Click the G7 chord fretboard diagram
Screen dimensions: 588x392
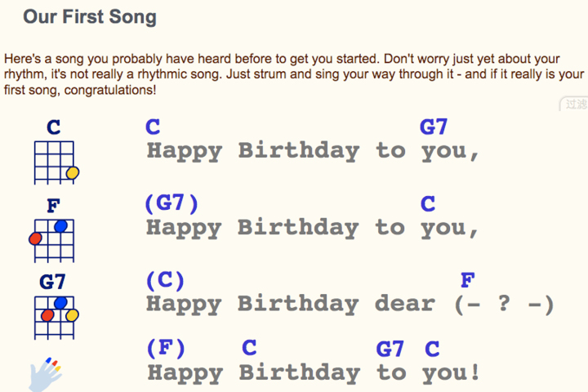tap(55, 318)
